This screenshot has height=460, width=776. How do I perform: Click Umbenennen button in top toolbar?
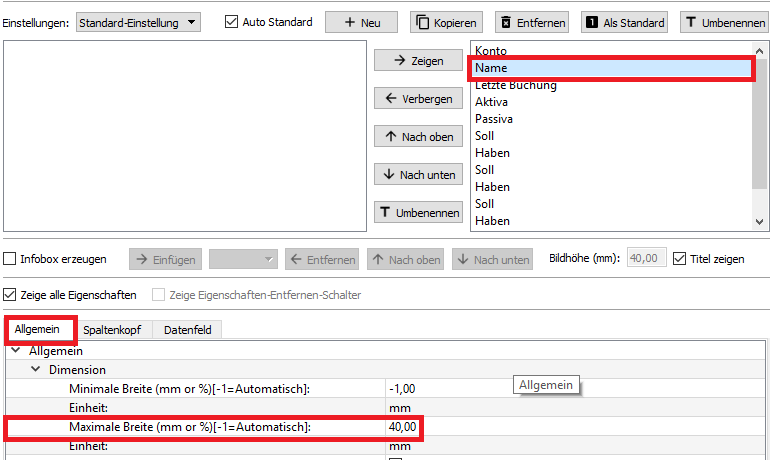click(x=725, y=22)
